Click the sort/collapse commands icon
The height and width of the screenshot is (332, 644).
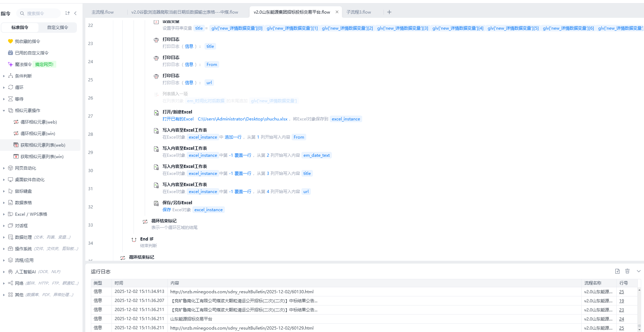(x=67, y=13)
